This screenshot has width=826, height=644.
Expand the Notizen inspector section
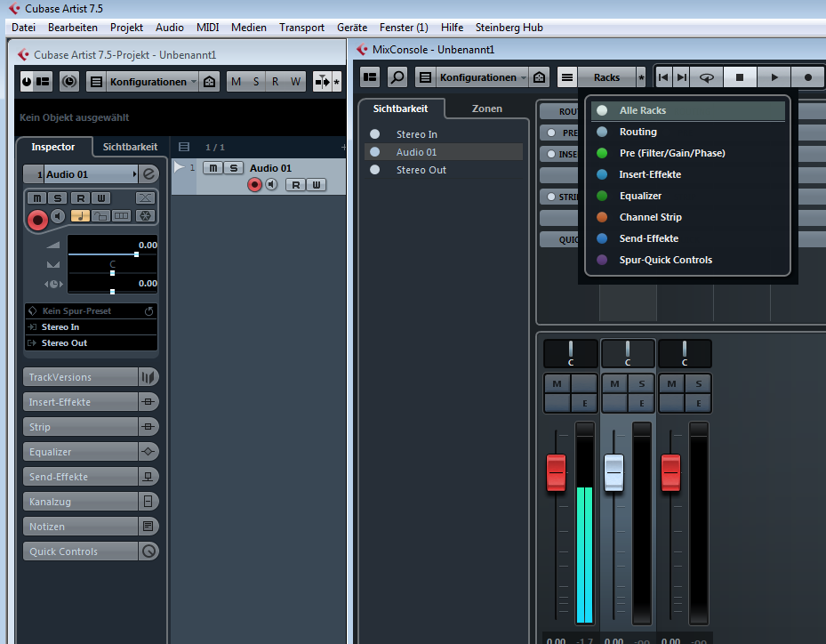point(91,527)
